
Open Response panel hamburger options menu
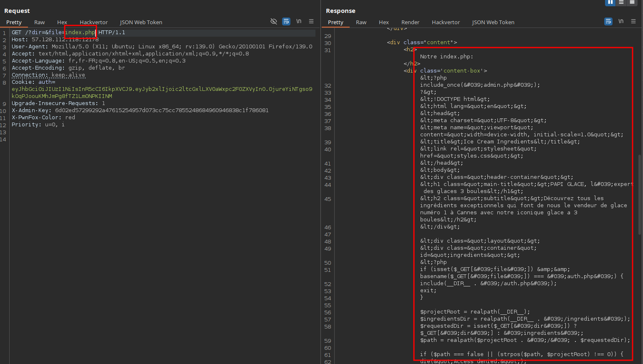633,21
